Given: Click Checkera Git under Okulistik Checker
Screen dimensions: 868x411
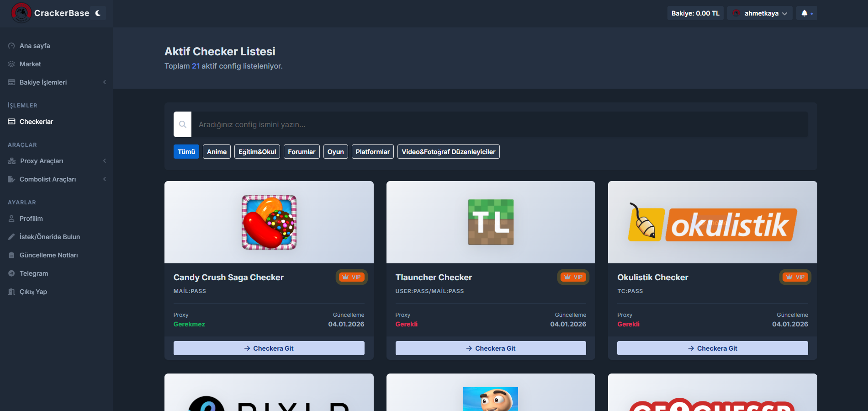Looking at the screenshot, I should tap(713, 348).
